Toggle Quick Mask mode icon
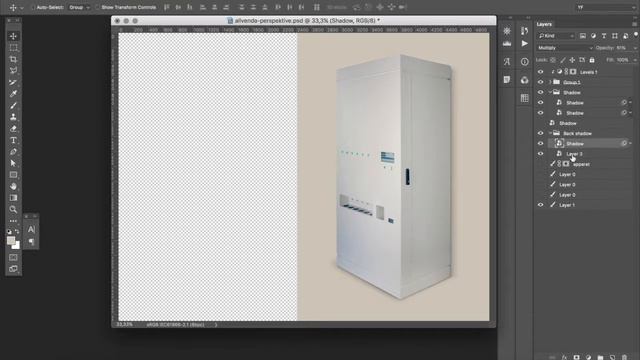 point(13,258)
